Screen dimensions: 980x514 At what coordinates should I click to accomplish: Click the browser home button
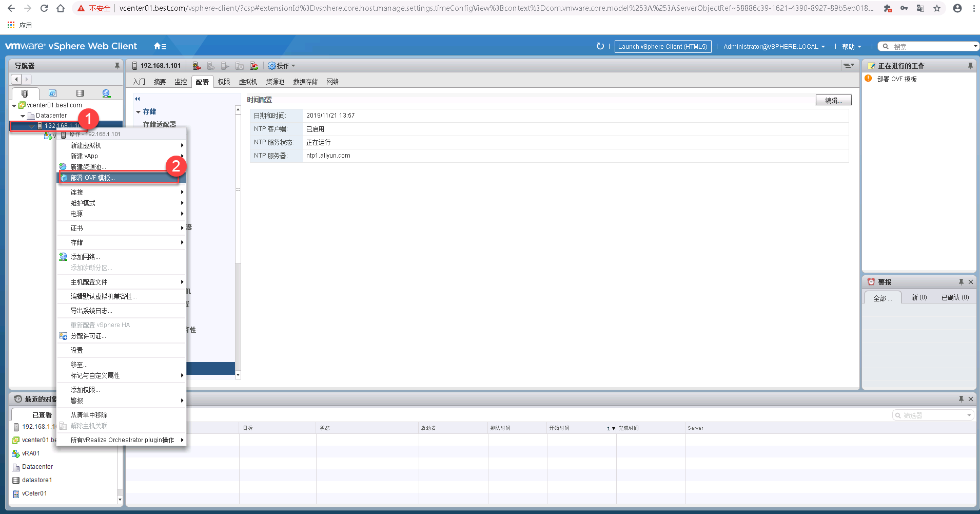[61, 8]
